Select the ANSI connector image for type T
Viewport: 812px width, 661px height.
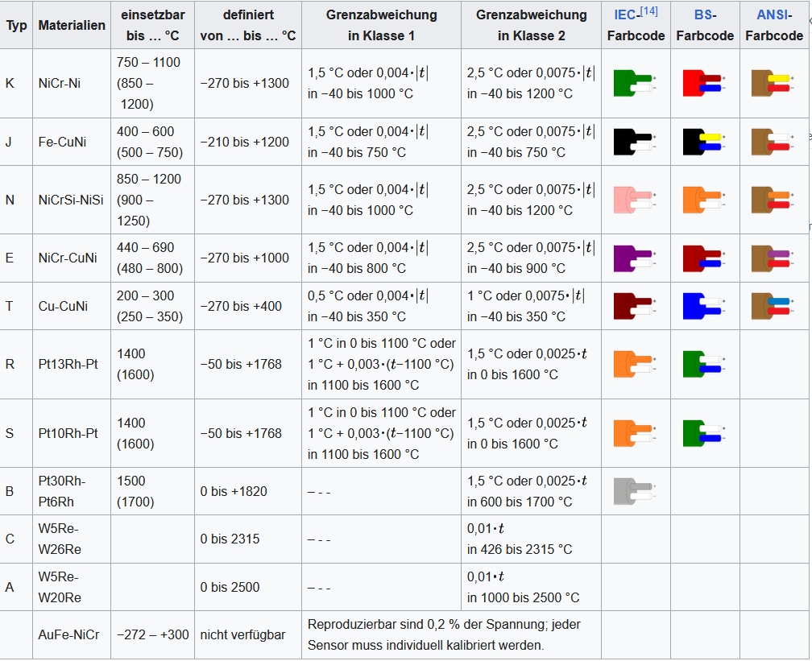pyautogui.click(x=773, y=306)
